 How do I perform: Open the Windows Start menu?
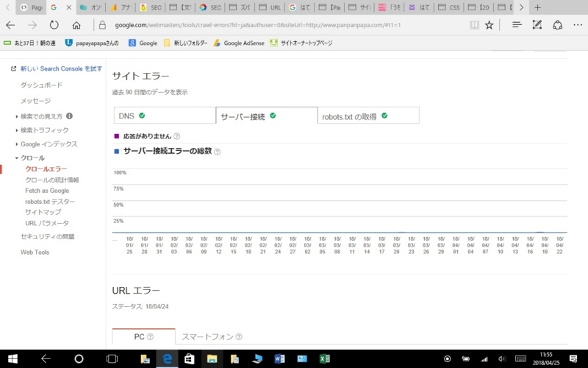click(x=12, y=359)
